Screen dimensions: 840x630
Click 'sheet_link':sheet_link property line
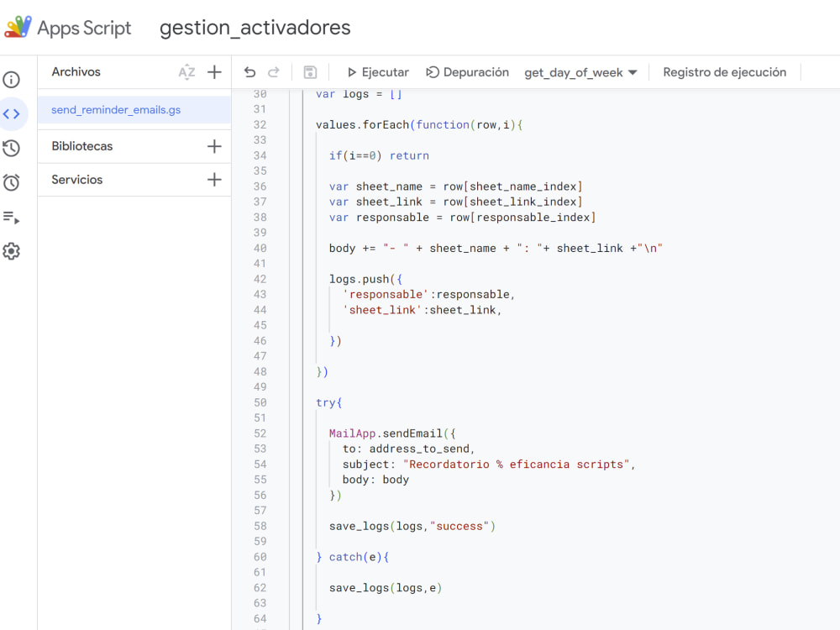pos(423,310)
